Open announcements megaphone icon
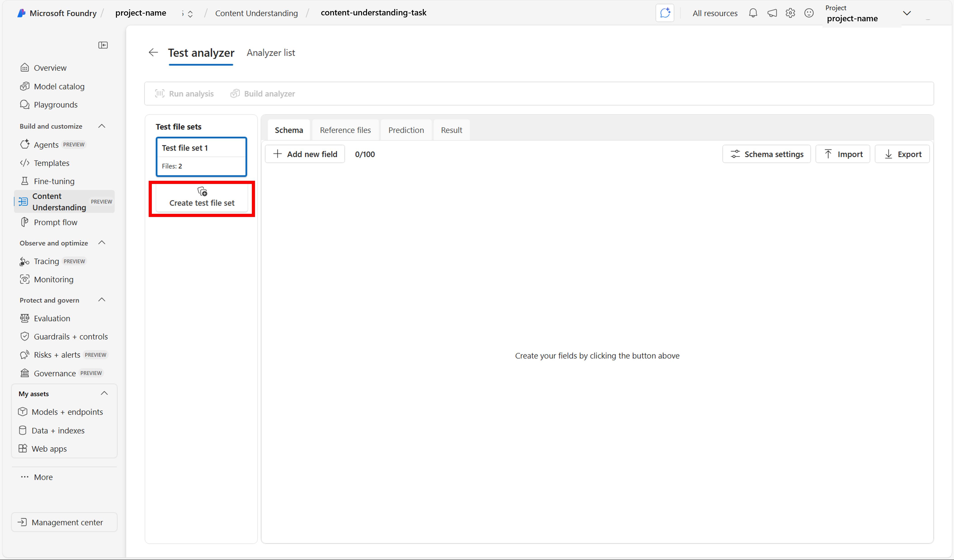Image resolution: width=954 pixels, height=560 pixels. tap(772, 13)
